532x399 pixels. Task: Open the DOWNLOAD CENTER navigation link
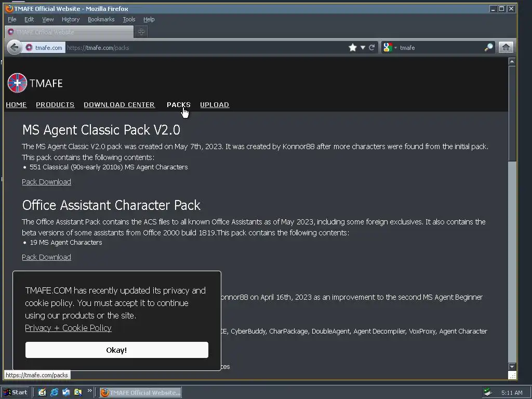[x=119, y=104]
